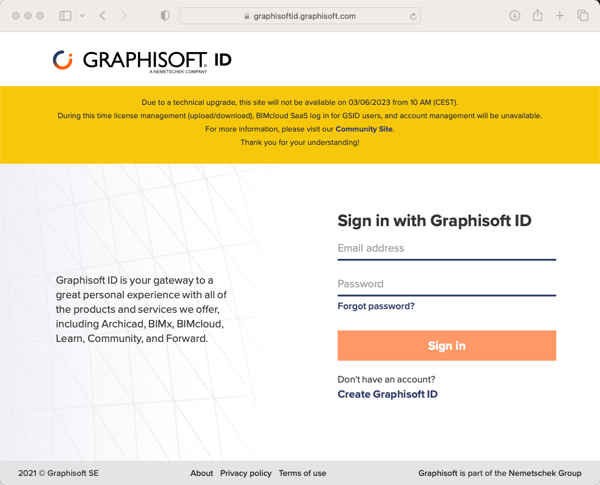600x485 pixels.
Task: Click the Nemetschek Group footer text
Action: 545,473
